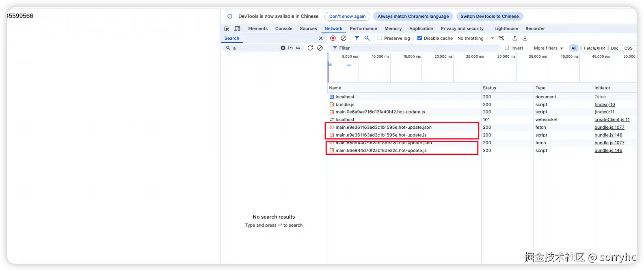Open the createClient.js:11 initiator link

tap(612, 119)
